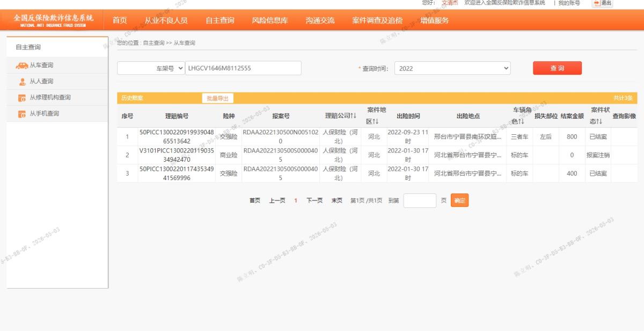
Task: Click report number RDAA2022130500N0051020
Action: pyautogui.click(x=281, y=136)
